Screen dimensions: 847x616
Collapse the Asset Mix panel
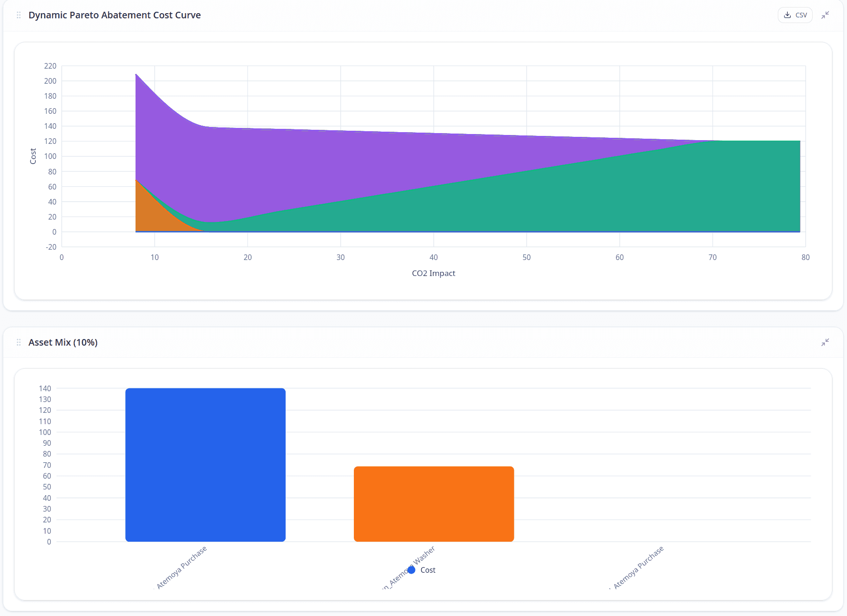click(825, 342)
